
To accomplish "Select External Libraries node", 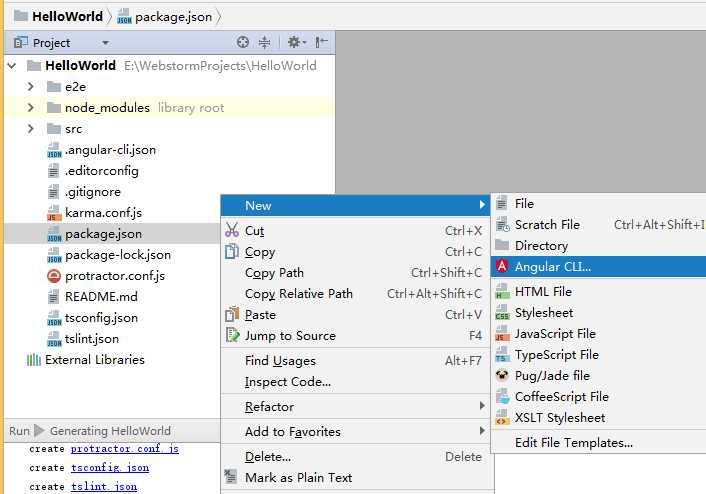I will pos(95,360).
